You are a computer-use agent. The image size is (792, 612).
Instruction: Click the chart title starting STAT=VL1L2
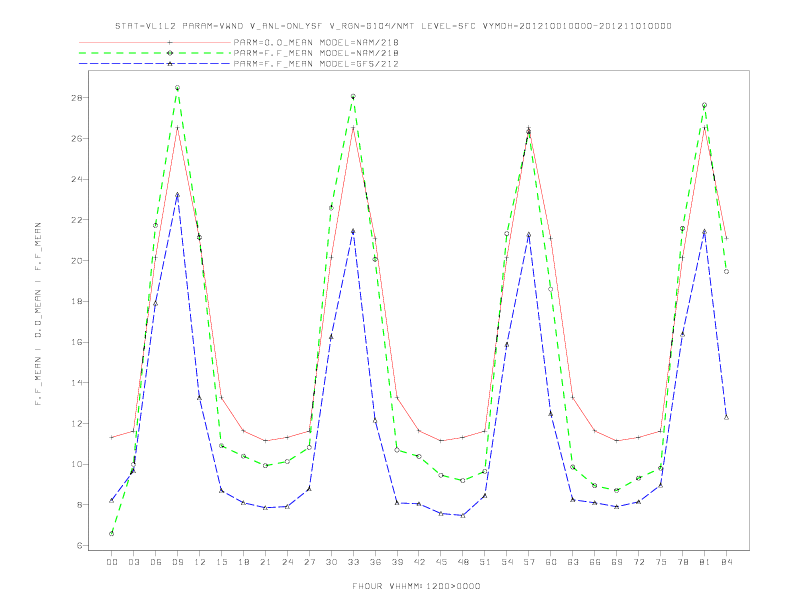pos(393,26)
